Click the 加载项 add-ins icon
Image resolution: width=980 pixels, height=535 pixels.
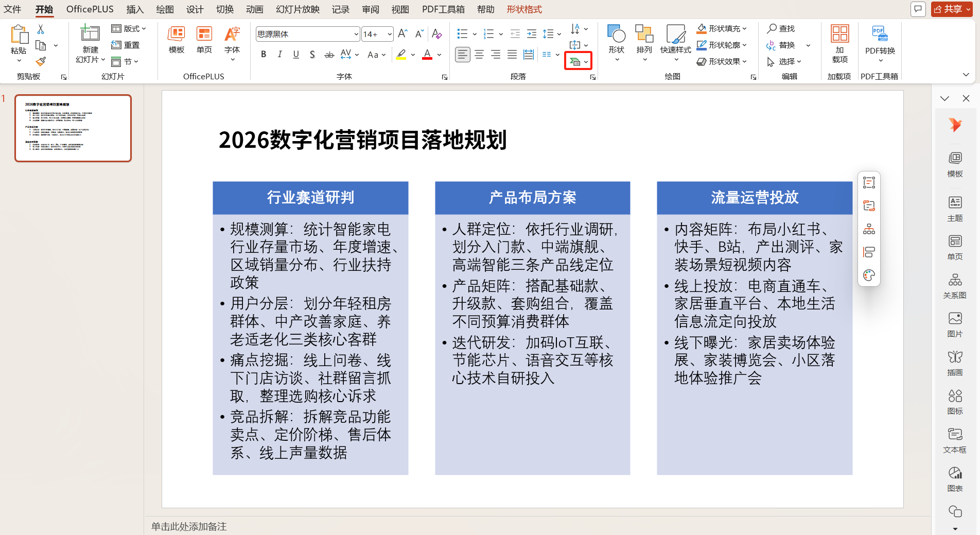[839, 34]
